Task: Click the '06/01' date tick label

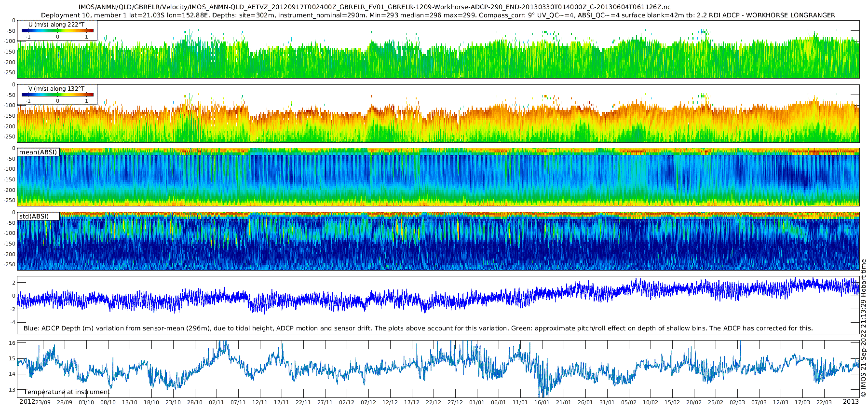Action: pyautogui.click(x=499, y=402)
